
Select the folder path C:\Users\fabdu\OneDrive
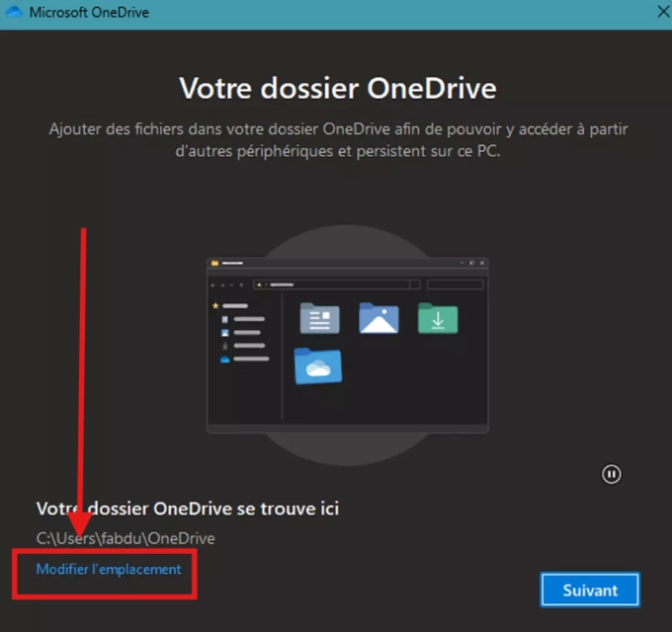126,538
